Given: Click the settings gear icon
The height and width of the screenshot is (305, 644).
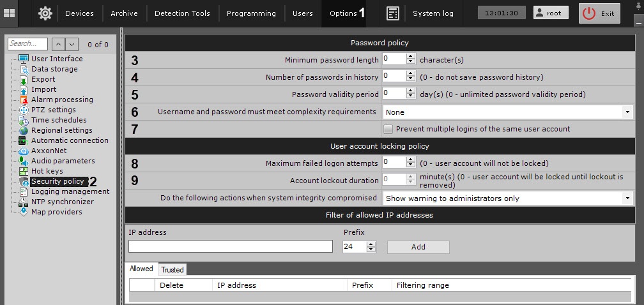Looking at the screenshot, I should 45,13.
